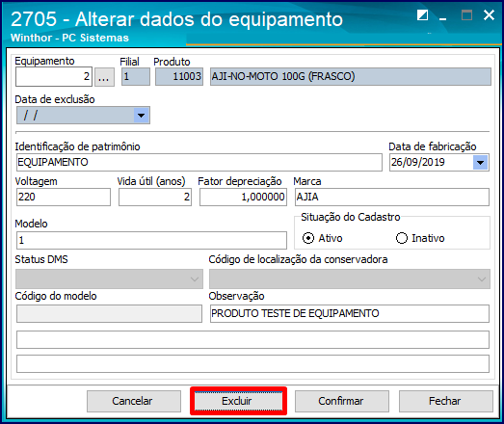The width and height of the screenshot is (504, 424).
Task: Click the second Observação line field
Action: 253,339
